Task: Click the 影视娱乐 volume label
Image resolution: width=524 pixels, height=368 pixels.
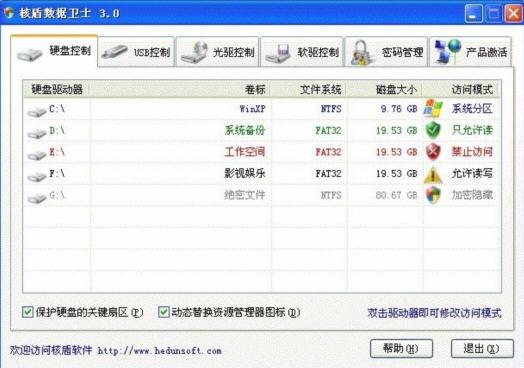Action: click(245, 173)
